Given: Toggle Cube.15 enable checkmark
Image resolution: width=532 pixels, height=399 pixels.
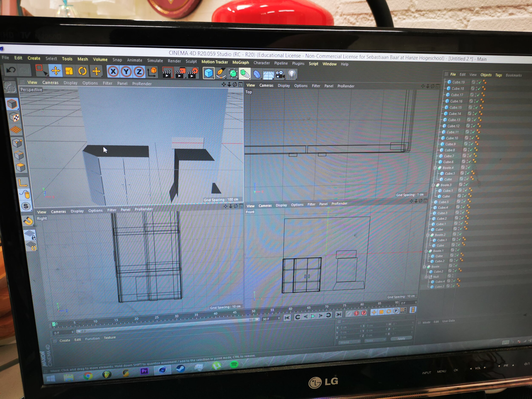Looking at the screenshot, I should pyautogui.click(x=476, y=107).
